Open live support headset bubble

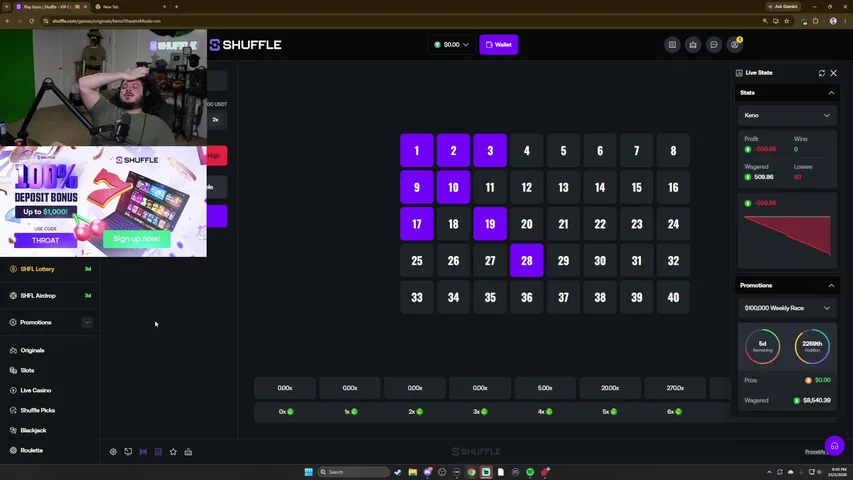coord(835,446)
